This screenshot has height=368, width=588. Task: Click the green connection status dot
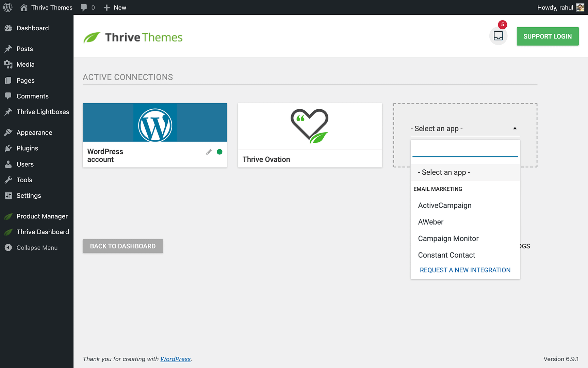click(x=219, y=152)
